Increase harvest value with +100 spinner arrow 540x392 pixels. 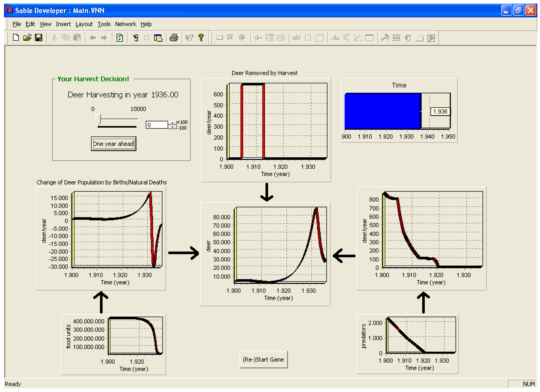pos(172,123)
